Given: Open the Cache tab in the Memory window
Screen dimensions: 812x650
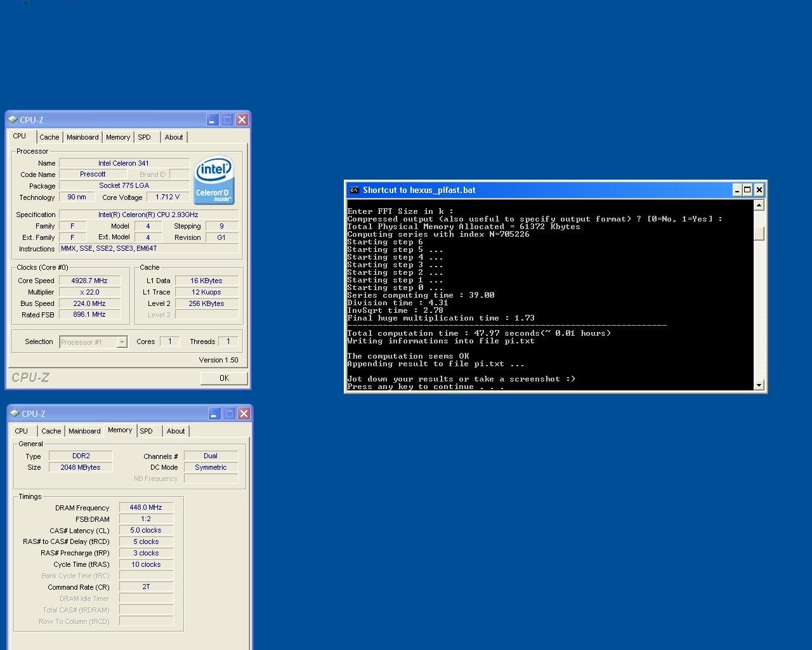Looking at the screenshot, I should tap(51, 431).
